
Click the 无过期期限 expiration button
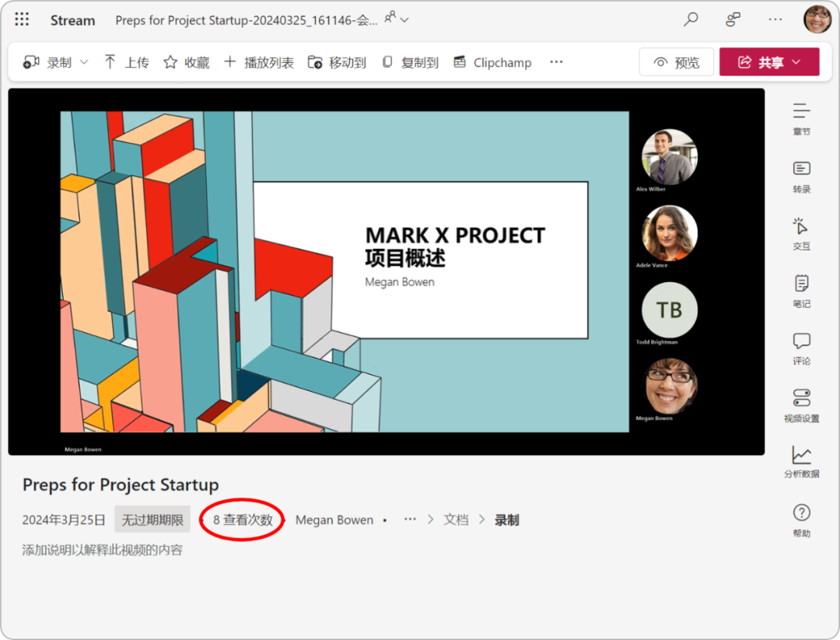[152, 519]
